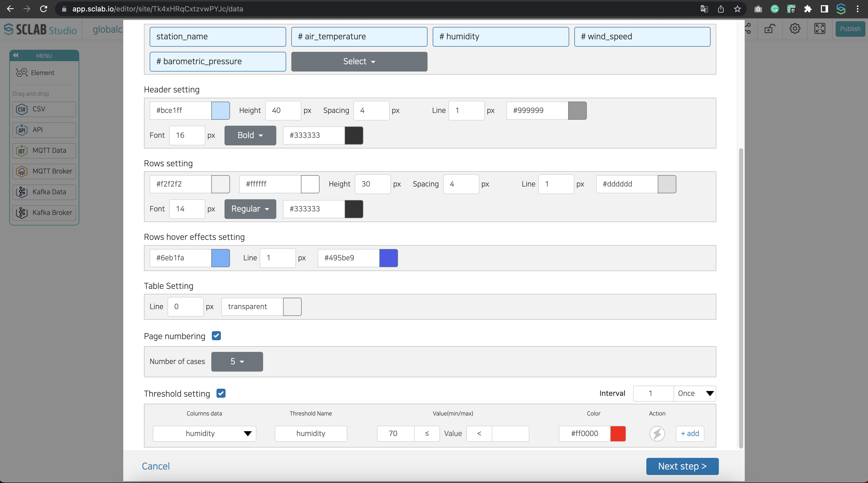Click the share page icon in address bar
The height and width of the screenshot is (483, 868).
pyautogui.click(x=721, y=9)
